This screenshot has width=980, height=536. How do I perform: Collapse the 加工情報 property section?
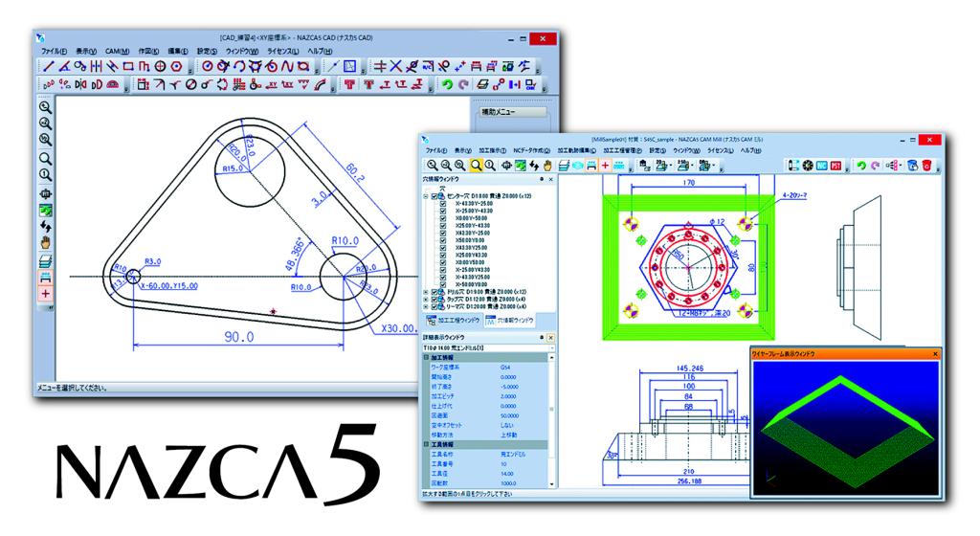tap(426, 357)
